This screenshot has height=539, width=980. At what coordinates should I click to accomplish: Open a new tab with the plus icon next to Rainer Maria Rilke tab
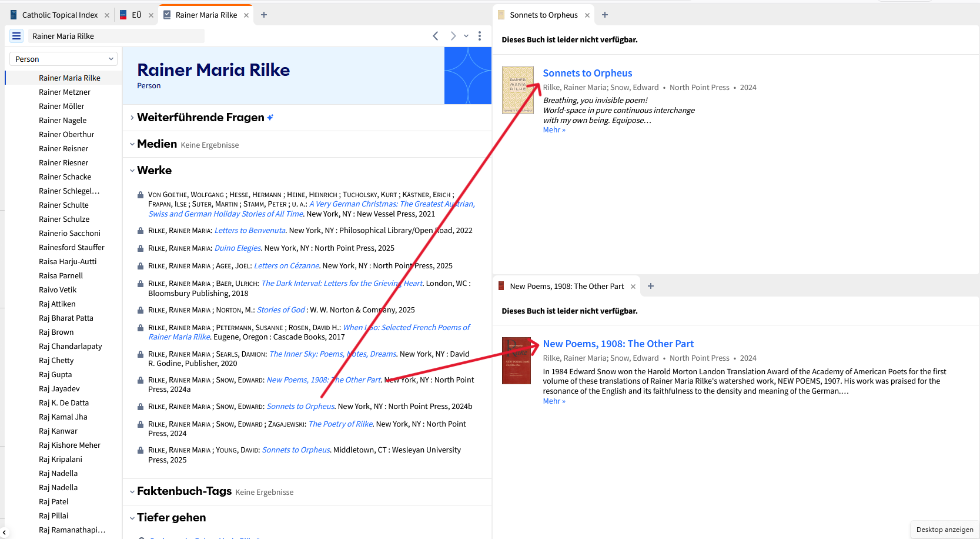[263, 15]
